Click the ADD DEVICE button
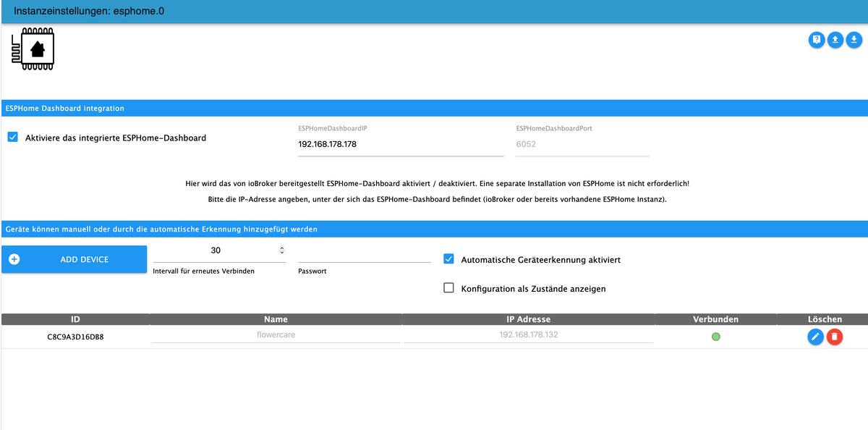Image resolution: width=868 pixels, height=430 pixels. (x=75, y=259)
